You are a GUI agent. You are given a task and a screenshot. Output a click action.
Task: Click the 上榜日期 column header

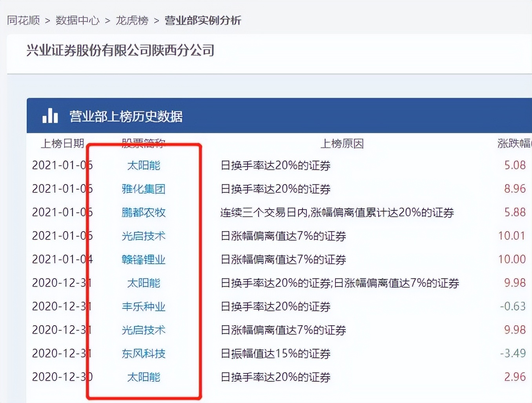point(63,143)
